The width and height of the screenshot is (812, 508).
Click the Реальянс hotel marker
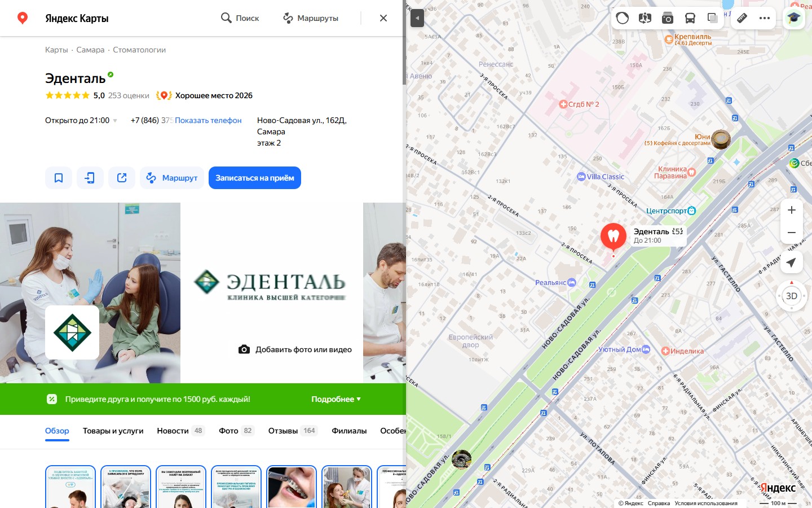click(555, 282)
